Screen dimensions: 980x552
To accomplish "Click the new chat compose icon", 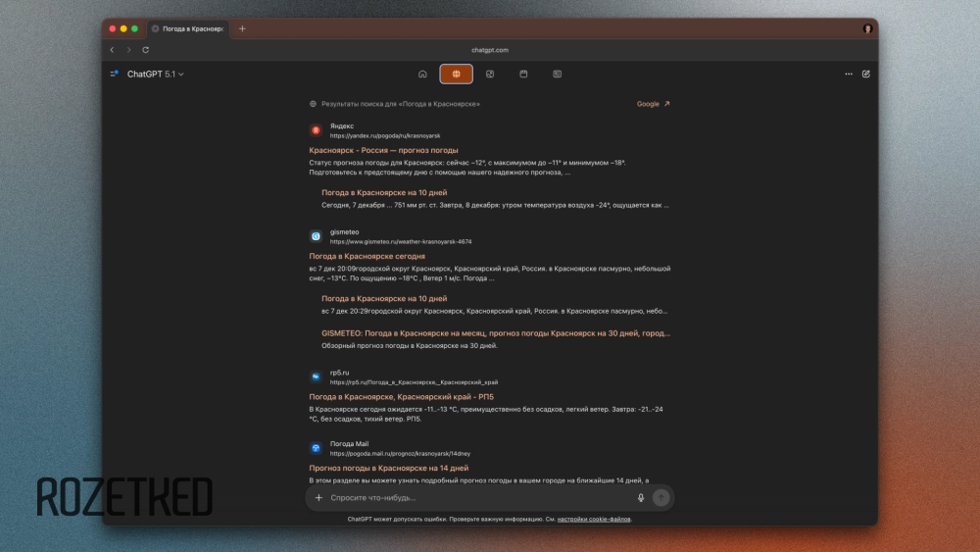I will coord(865,74).
